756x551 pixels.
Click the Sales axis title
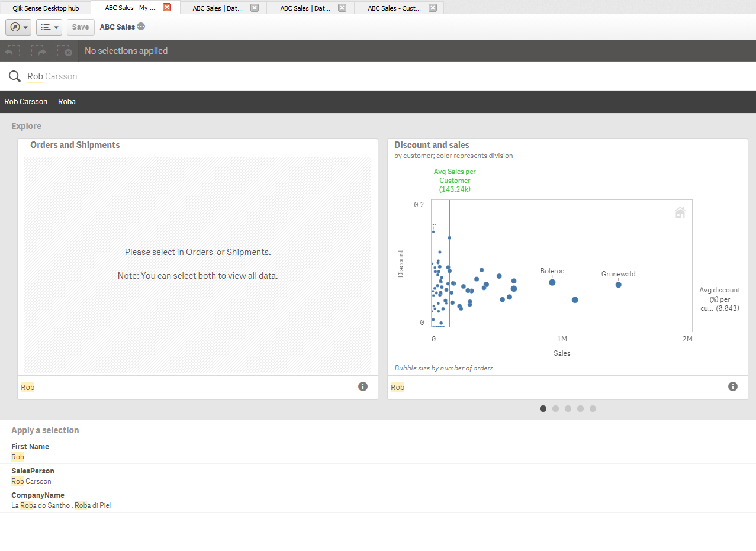(562, 353)
